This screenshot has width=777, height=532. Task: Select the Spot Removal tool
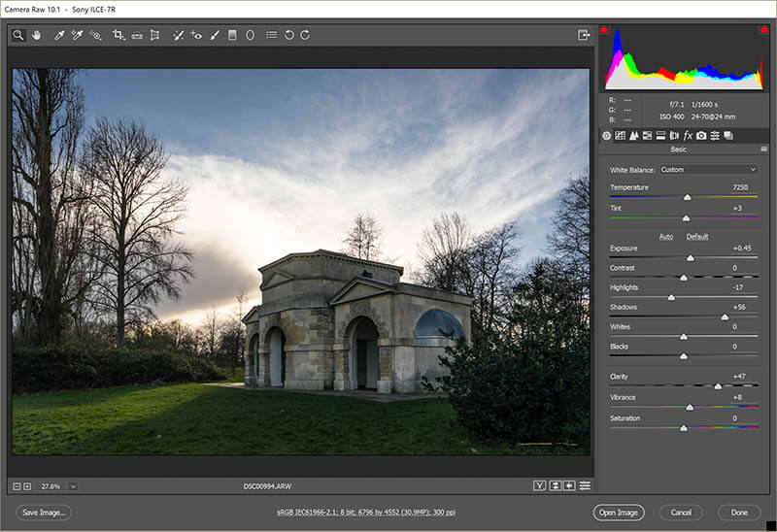pyautogui.click(x=179, y=35)
